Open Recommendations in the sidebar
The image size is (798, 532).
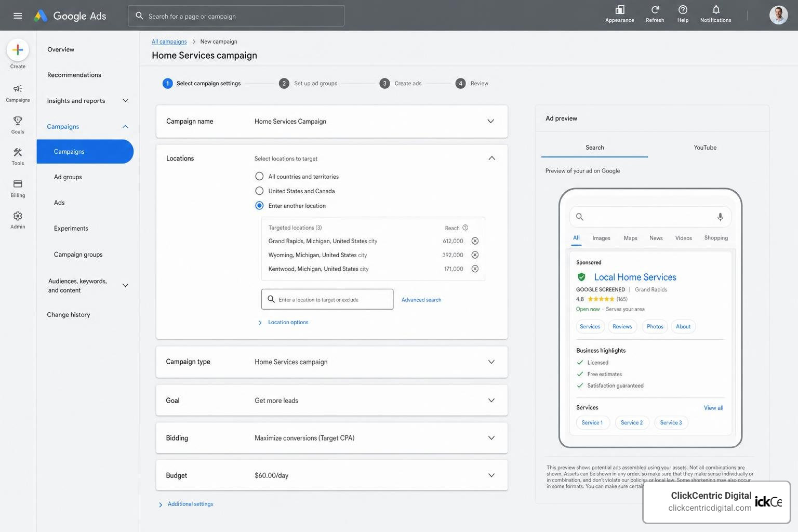tap(74, 75)
